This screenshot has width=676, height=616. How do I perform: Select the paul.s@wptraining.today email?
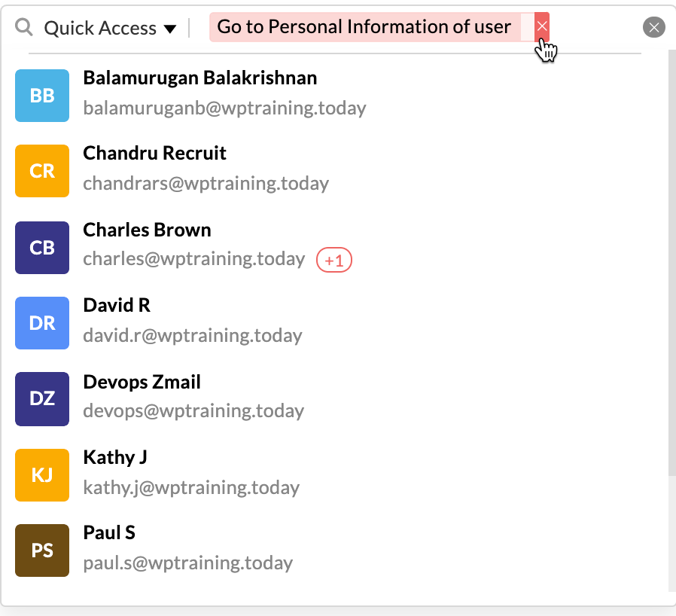click(x=187, y=563)
